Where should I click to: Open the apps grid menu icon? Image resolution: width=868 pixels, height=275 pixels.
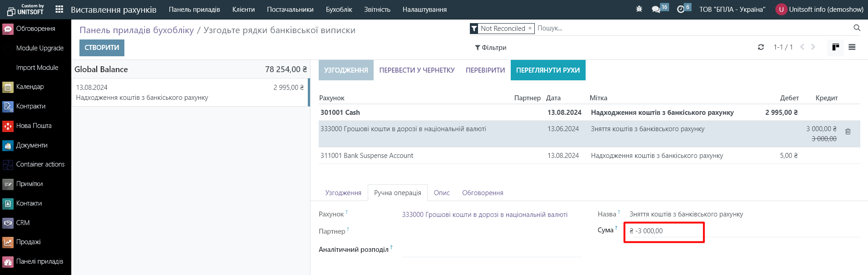click(x=59, y=9)
